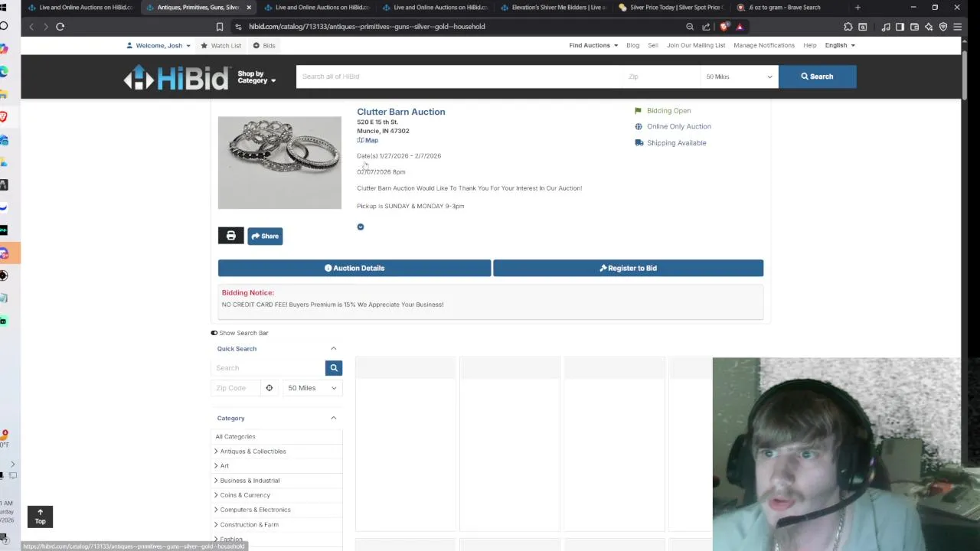The image size is (980, 551).
Task: Open the browser extensions puzzle icon
Action: click(x=848, y=27)
